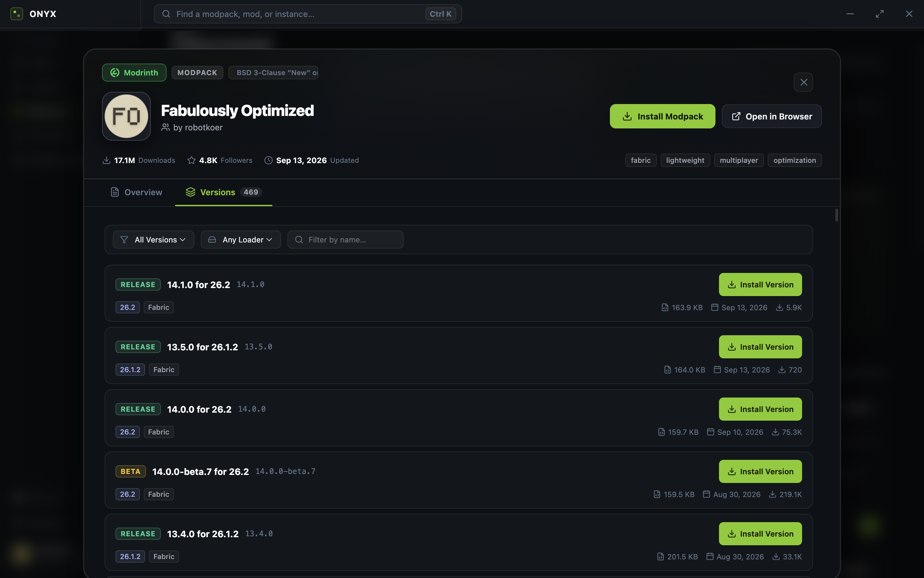Click the followers star icon

click(x=191, y=160)
